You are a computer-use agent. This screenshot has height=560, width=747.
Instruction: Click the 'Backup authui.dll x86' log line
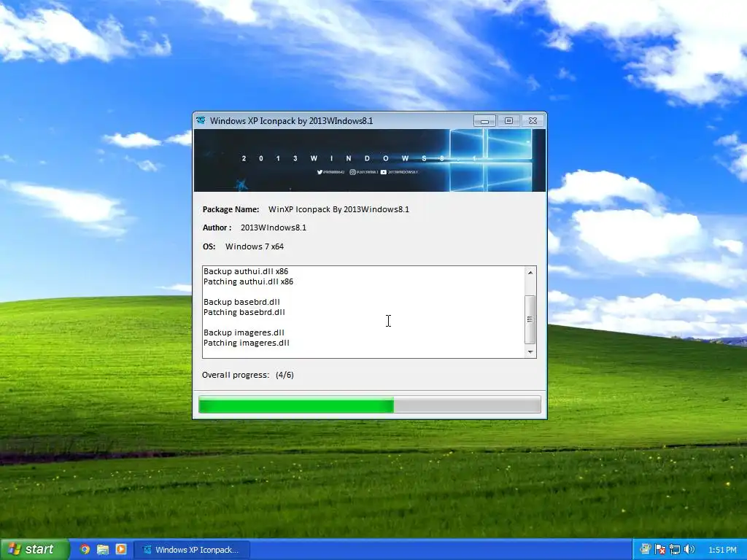(x=246, y=271)
